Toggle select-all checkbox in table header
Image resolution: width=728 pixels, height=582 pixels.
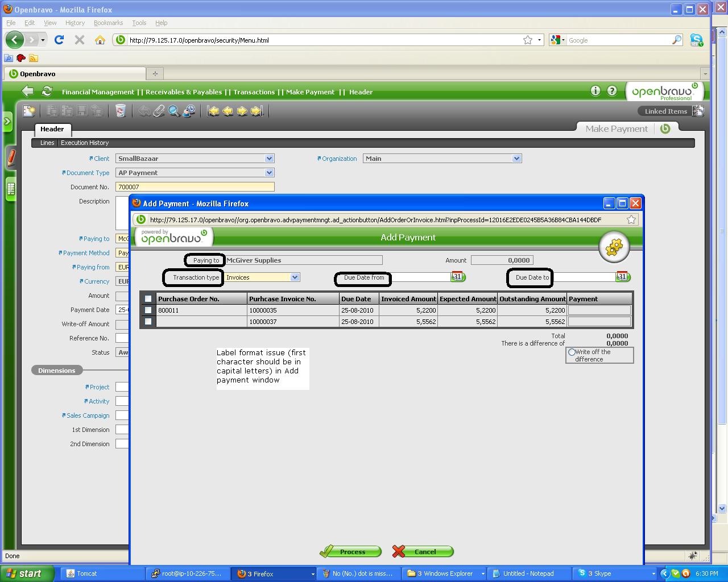tap(148, 298)
